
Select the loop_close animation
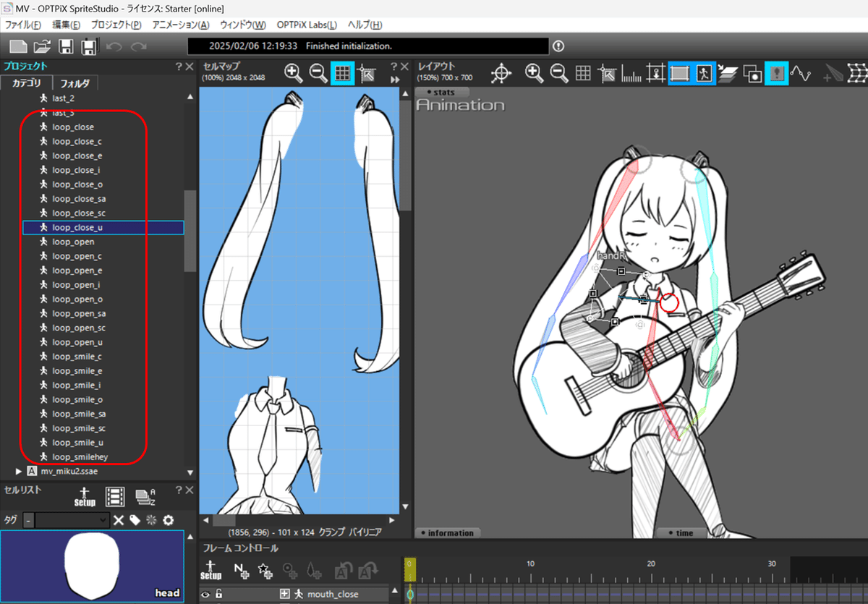(x=73, y=127)
